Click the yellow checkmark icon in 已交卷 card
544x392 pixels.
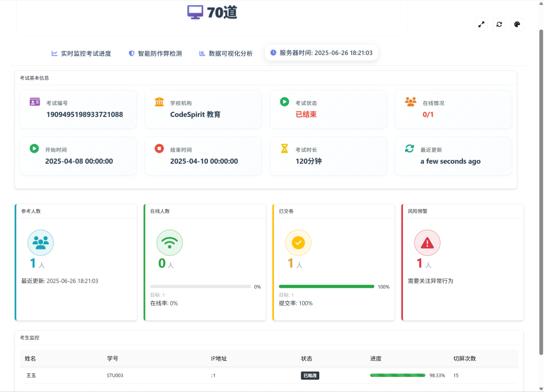[x=298, y=243]
